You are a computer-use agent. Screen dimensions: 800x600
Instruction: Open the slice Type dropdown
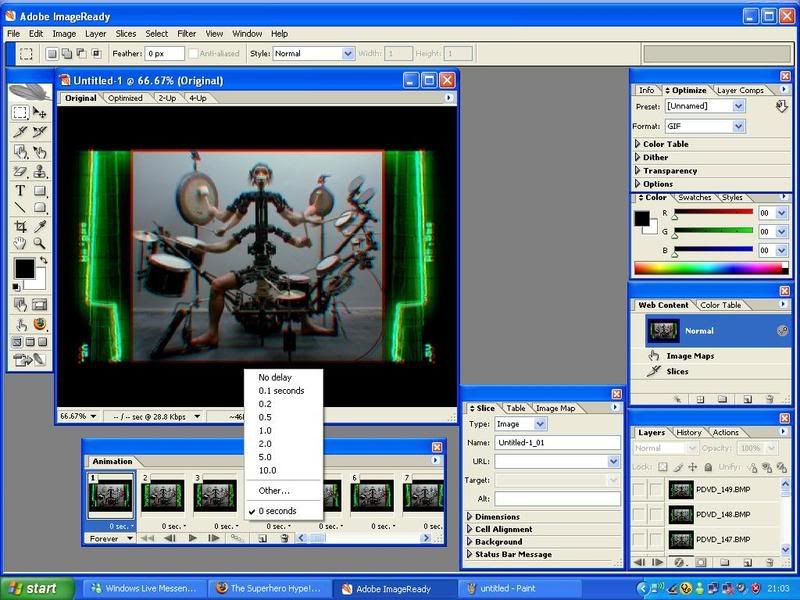pos(540,424)
